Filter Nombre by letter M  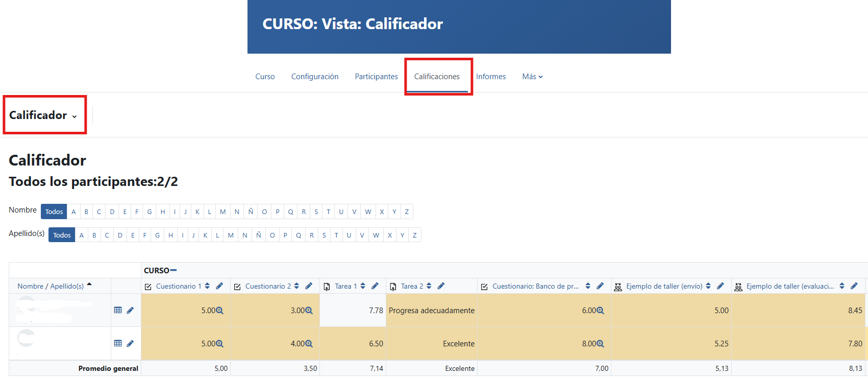point(223,211)
